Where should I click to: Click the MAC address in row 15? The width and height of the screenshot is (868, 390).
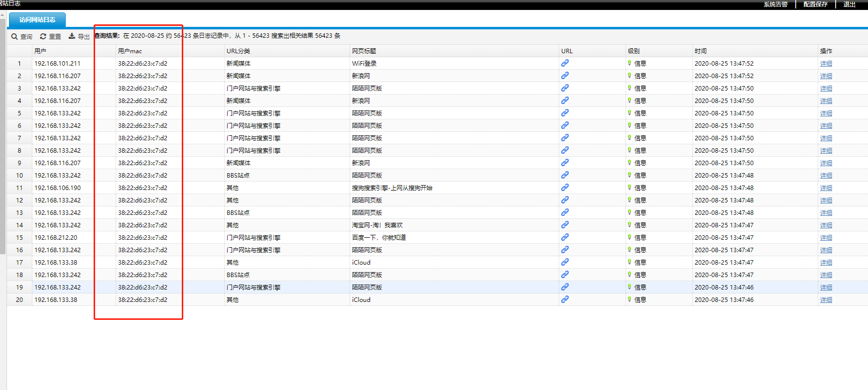point(142,238)
